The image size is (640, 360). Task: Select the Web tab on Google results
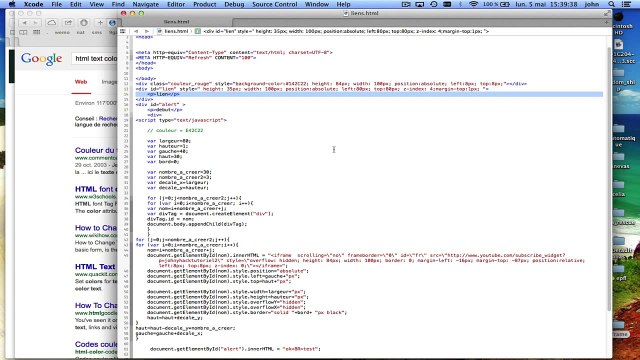point(81,82)
